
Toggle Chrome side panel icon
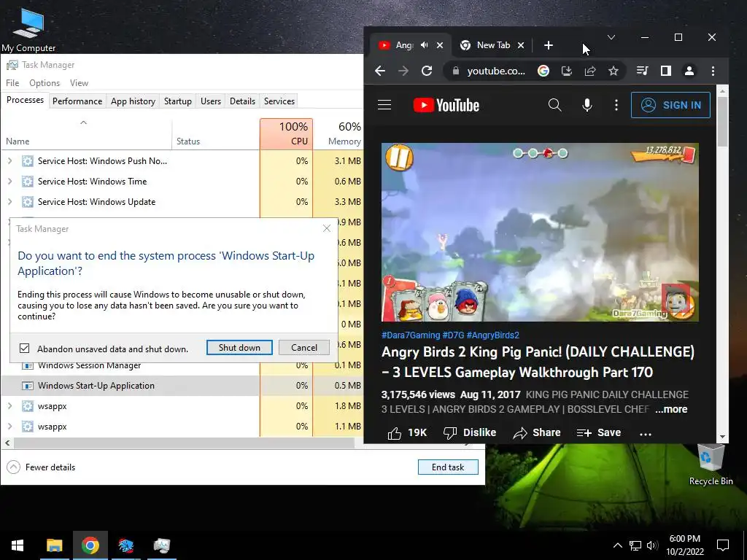pos(665,71)
